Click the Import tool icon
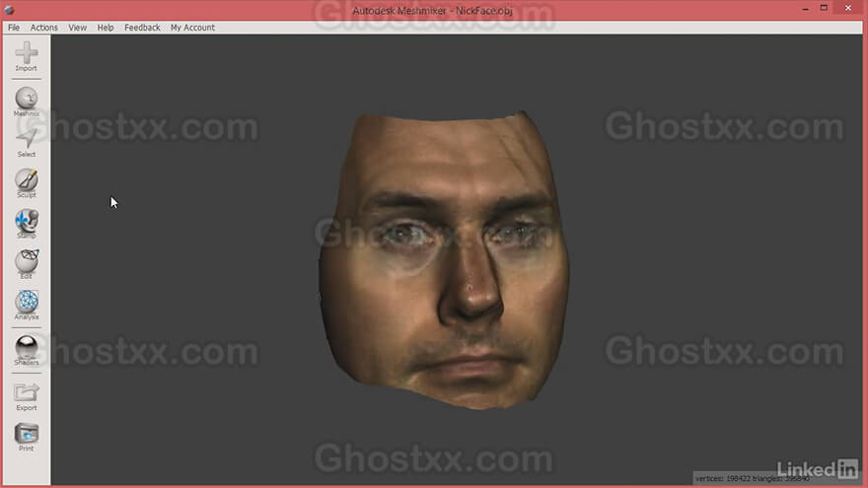The width and height of the screenshot is (868, 488). (x=26, y=56)
